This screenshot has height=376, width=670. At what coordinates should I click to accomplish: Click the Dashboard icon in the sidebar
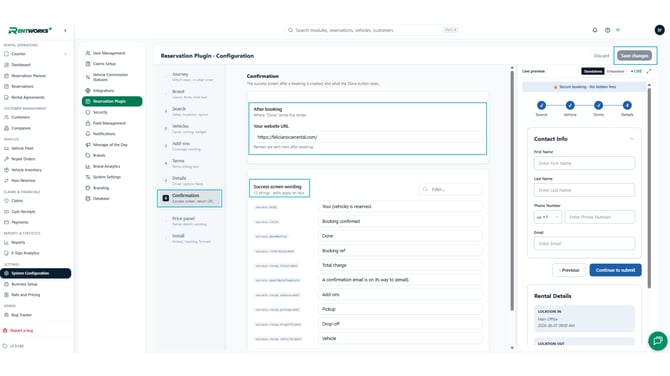pos(6,65)
